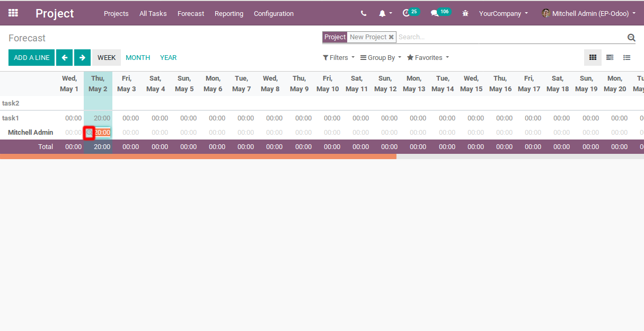Click the Wed, May 15 column header

[x=471, y=84]
